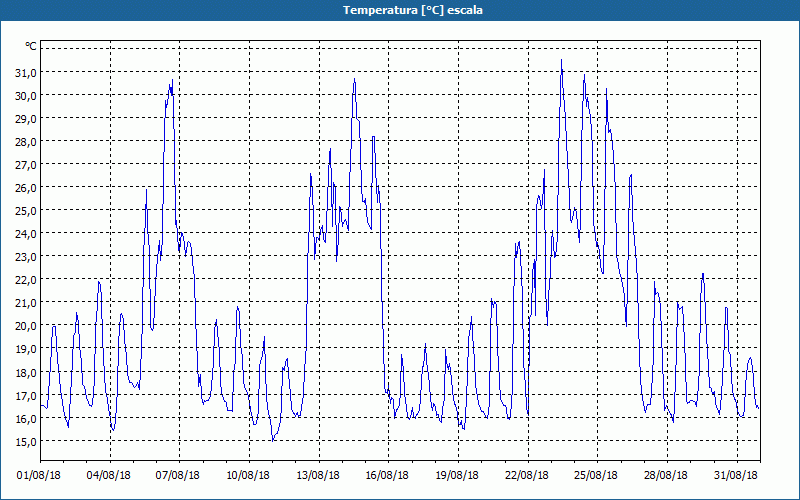The width and height of the screenshot is (800, 500).
Task: Select the 22/08/18 date label
Action: tap(527, 475)
